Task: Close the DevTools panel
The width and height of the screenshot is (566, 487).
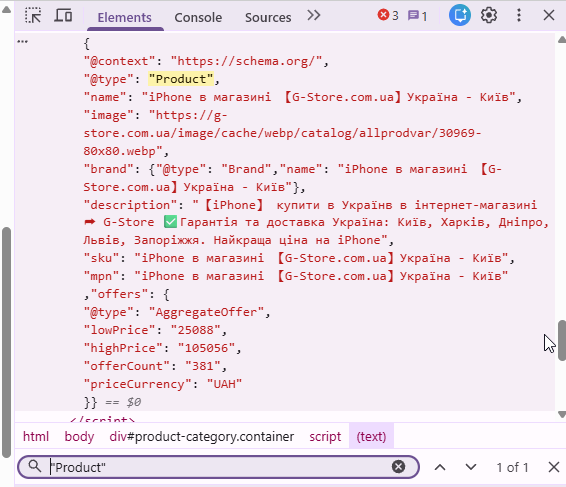Action: (x=549, y=16)
